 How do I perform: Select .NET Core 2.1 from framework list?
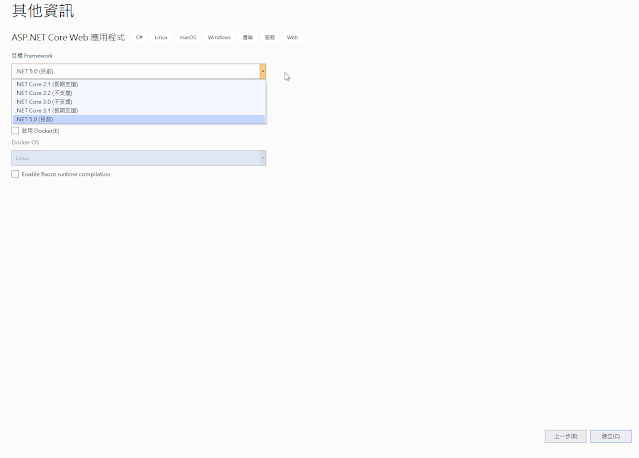click(139, 84)
